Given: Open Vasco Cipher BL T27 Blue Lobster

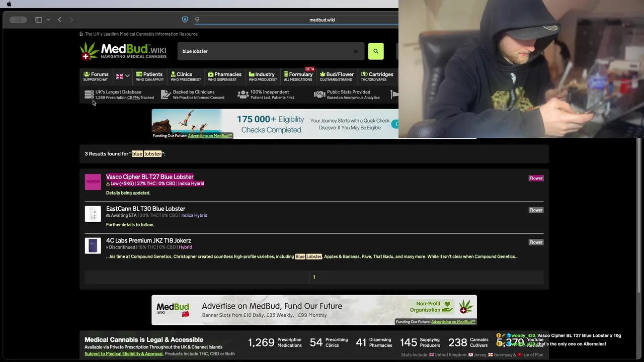Looking at the screenshot, I should [149, 177].
